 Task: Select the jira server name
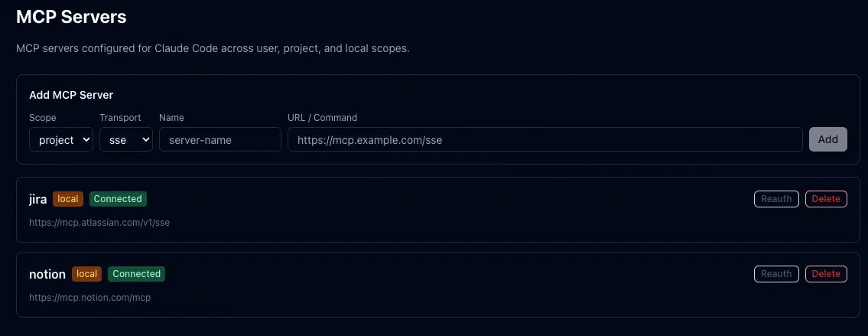pyautogui.click(x=37, y=200)
